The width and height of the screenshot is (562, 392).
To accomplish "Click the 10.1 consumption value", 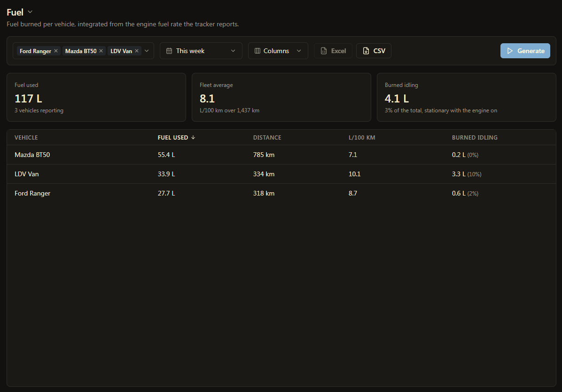I will pos(354,174).
